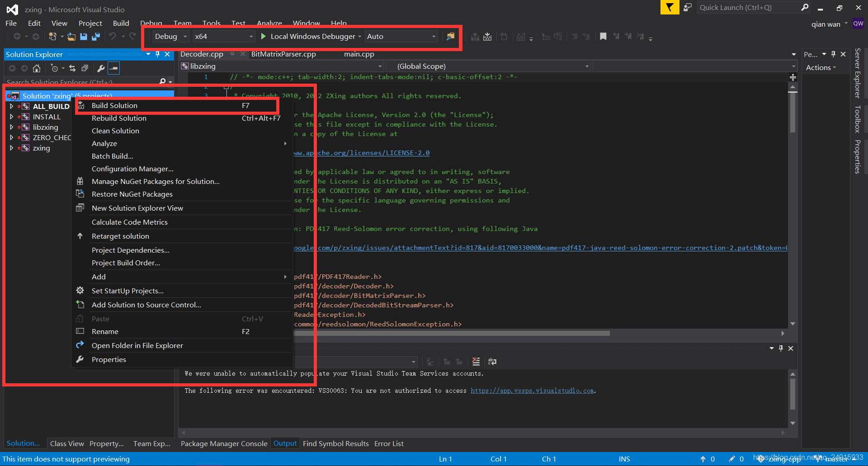This screenshot has height=466, width=868.
Task: Click the yellow notifications flag icon
Action: tap(670, 7)
